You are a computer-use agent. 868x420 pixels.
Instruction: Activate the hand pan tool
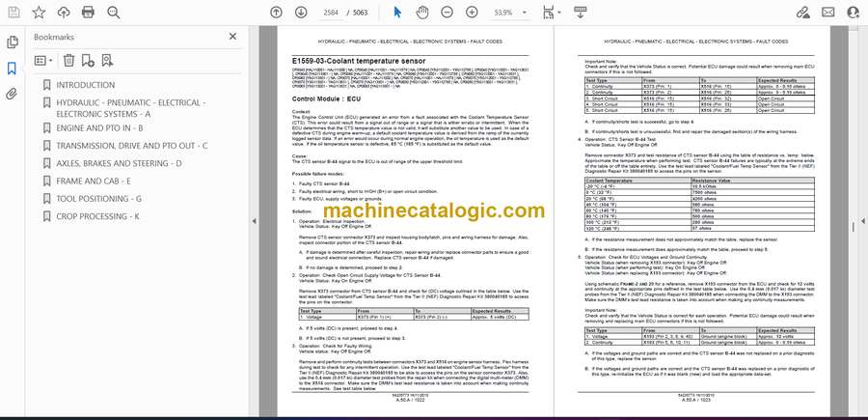(422, 13)
